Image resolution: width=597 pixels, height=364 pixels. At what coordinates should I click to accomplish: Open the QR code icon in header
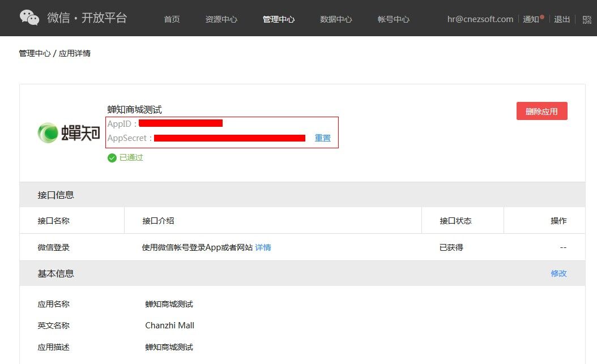587,19
